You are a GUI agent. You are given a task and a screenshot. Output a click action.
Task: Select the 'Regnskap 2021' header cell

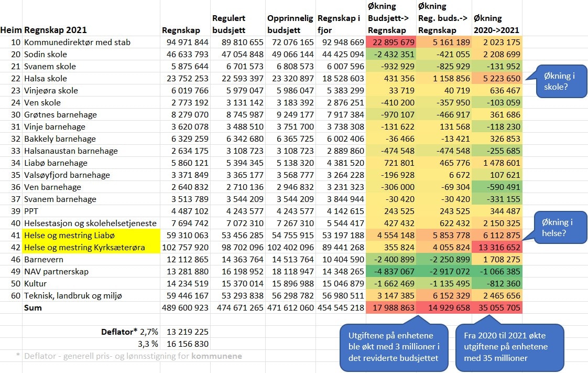(55, 30)
